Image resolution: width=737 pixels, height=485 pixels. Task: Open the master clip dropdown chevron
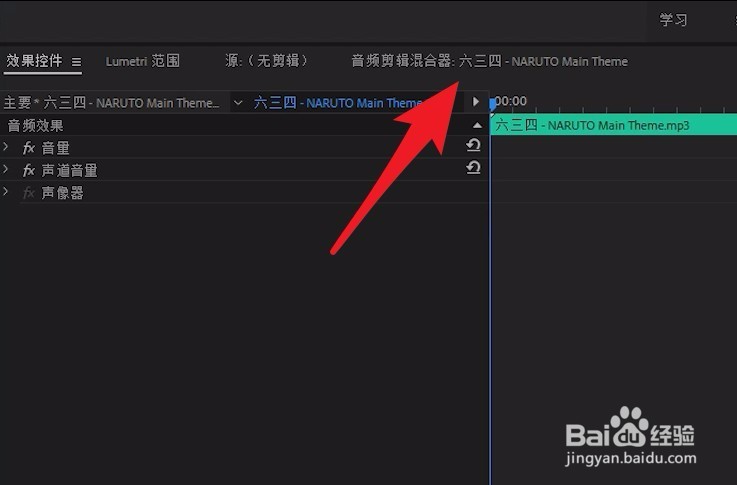coord(238,102)
